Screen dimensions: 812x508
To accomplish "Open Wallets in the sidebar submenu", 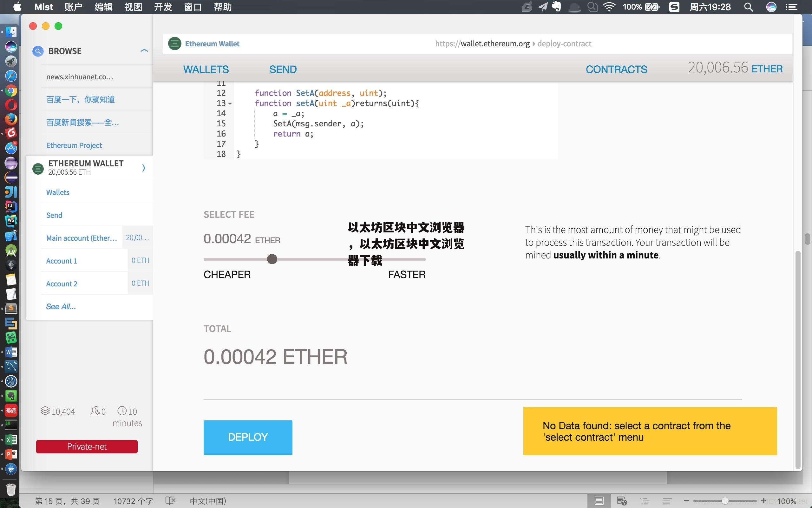I will point(58,192).
